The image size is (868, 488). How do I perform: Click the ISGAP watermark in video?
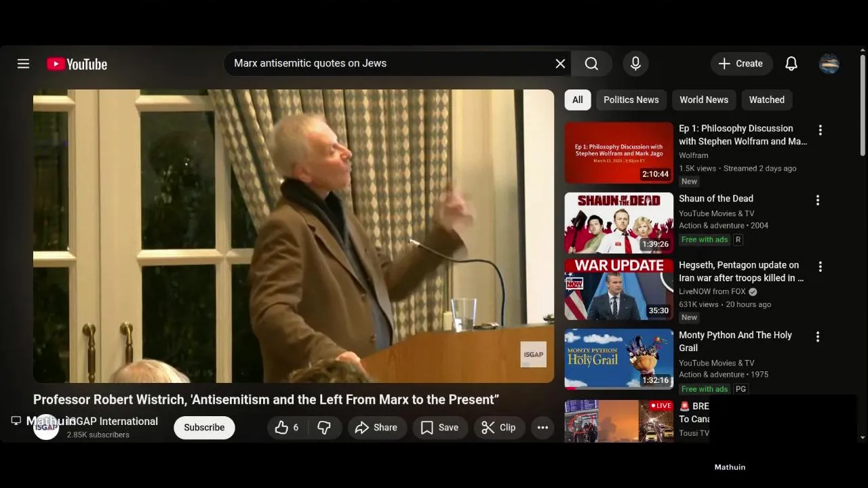coord(533,354)
